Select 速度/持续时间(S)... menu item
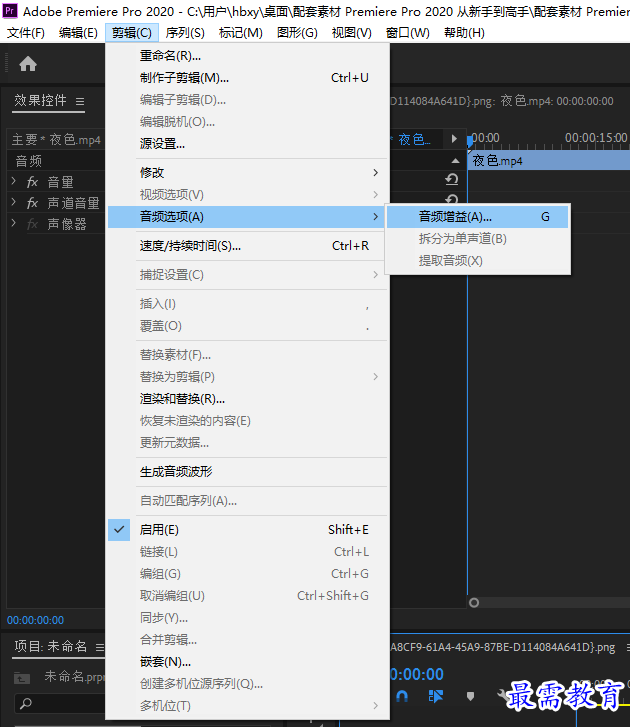This screenshot has width=630, height=727. coord(248,246)
